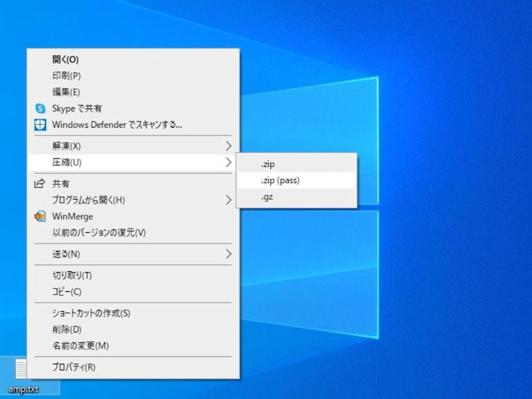Click the share arrow icon beside 共有
The height and width of the screenshot is (399, 532).
coord(39,184)
